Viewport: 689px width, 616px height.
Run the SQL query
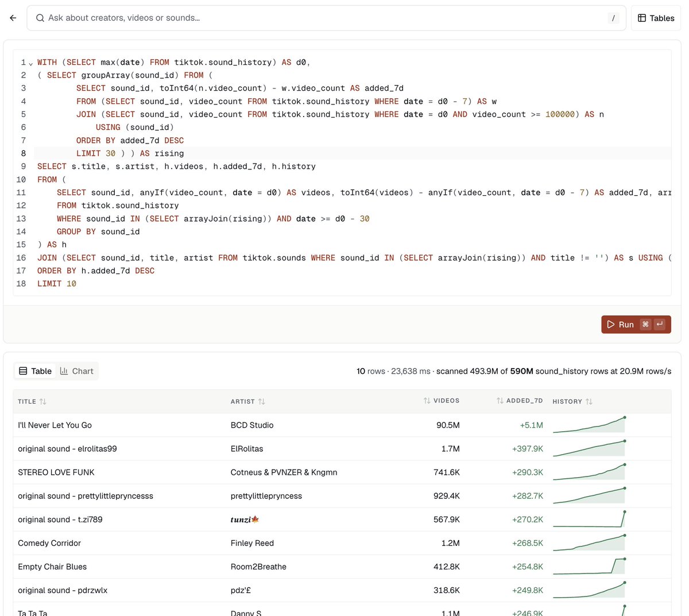[x=636, y=324]
